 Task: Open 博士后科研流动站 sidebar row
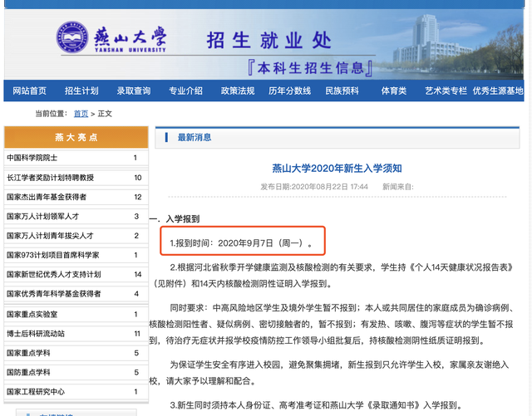coord(76,334)
